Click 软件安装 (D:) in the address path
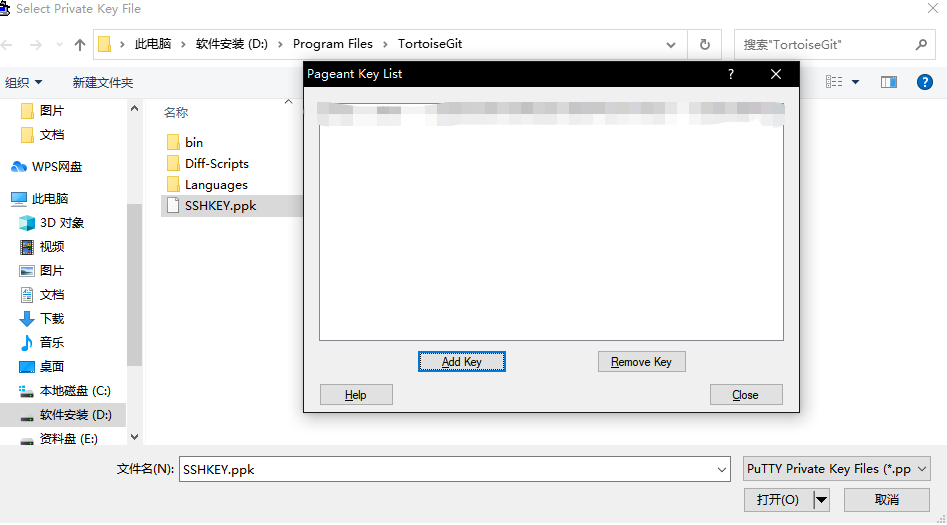 point(231,44)
